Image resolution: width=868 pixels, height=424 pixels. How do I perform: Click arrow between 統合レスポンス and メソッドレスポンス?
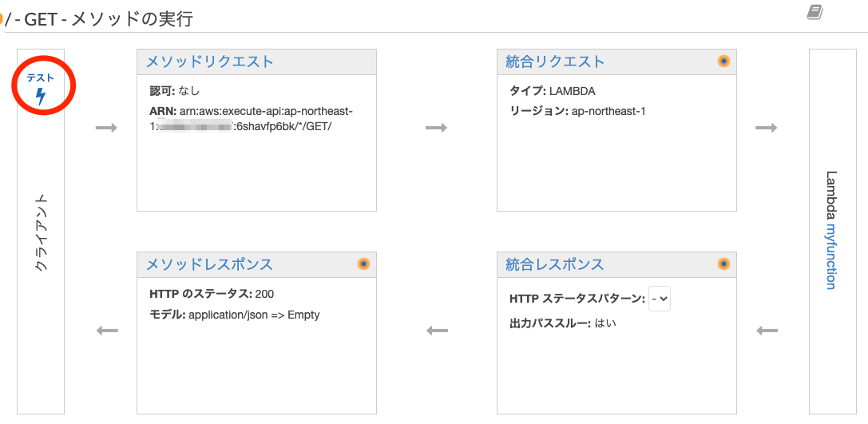tap(437, 331)
